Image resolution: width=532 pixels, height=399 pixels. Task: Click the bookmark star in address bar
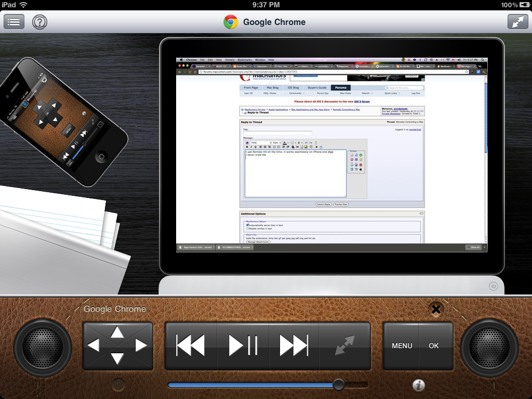[467, 72]
